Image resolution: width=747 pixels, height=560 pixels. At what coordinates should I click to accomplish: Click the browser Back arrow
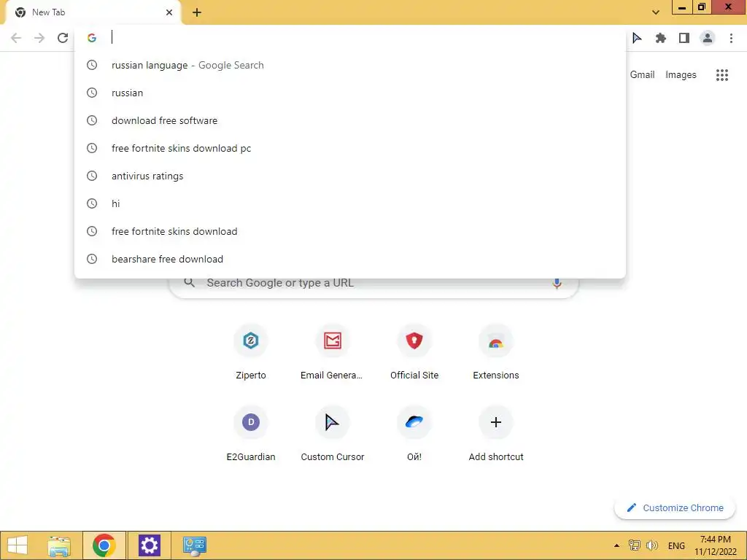[x=16, y=38]
